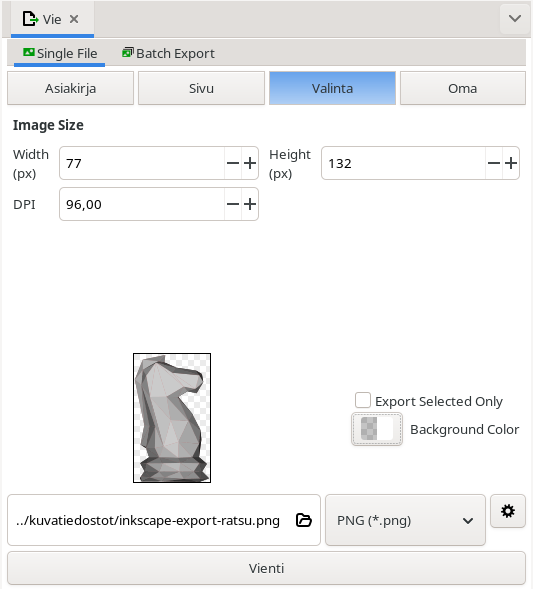Decrease Height value with minus button
Viewport: 533px width, 589px height.
tap(494, 163)
